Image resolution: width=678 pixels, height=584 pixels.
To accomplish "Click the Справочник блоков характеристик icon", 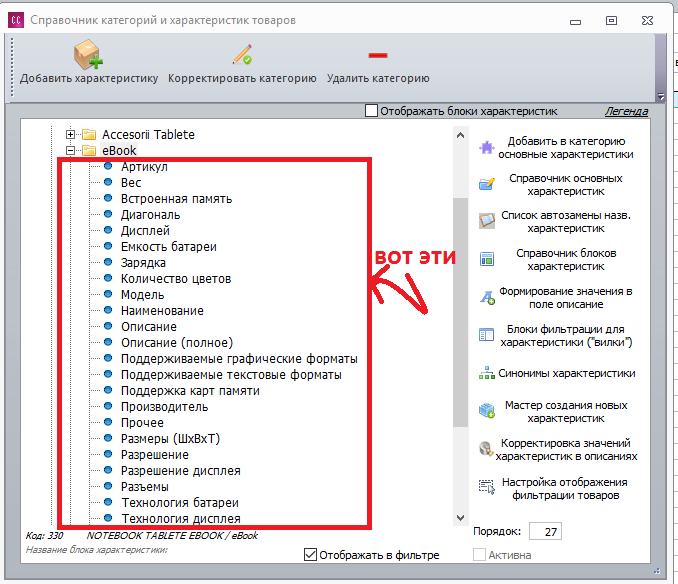I will tap(487, 259).
